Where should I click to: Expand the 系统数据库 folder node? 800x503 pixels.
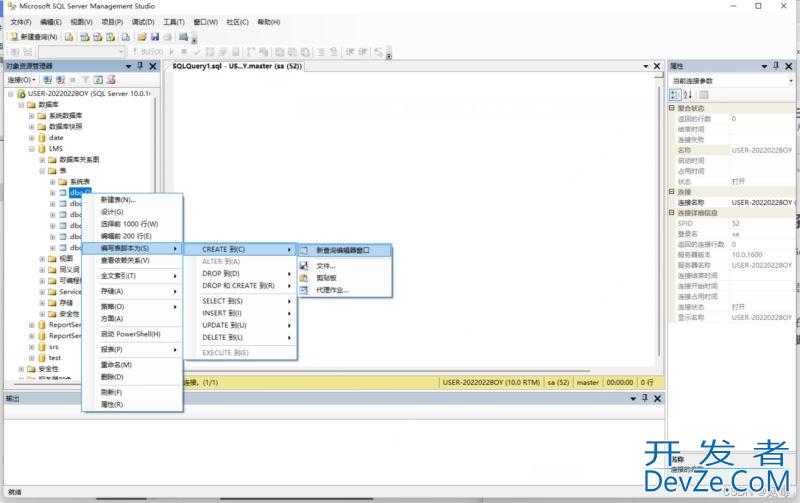[x=32, y=116]
